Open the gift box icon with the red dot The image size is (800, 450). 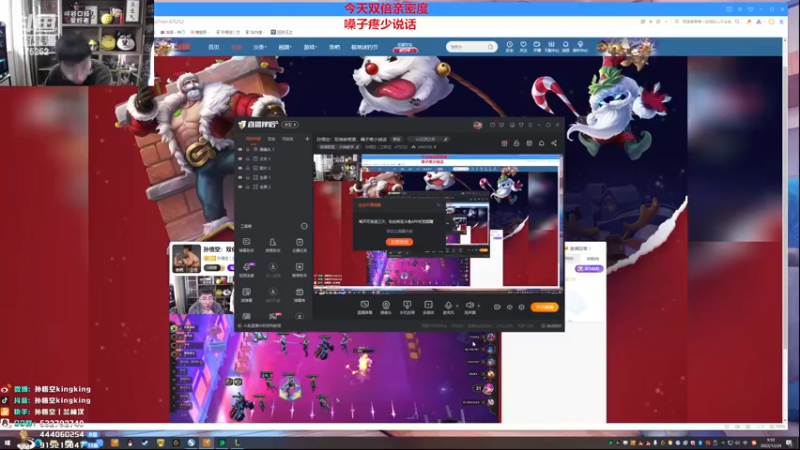tap(505, 143)
